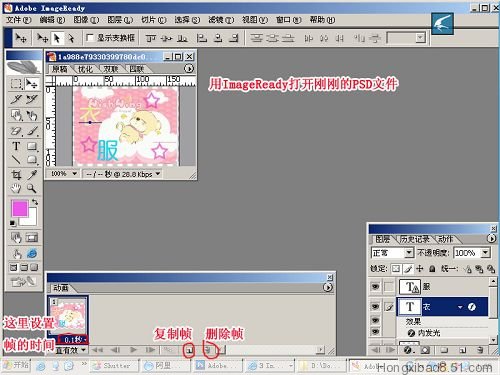Hide the 衣 text layer

pyautogui.click(x=375, y=307)
